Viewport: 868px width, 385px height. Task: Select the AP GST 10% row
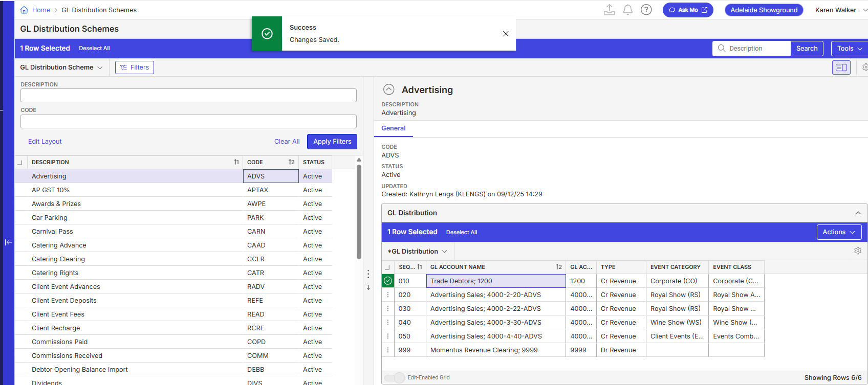click(x=173, y=190)
